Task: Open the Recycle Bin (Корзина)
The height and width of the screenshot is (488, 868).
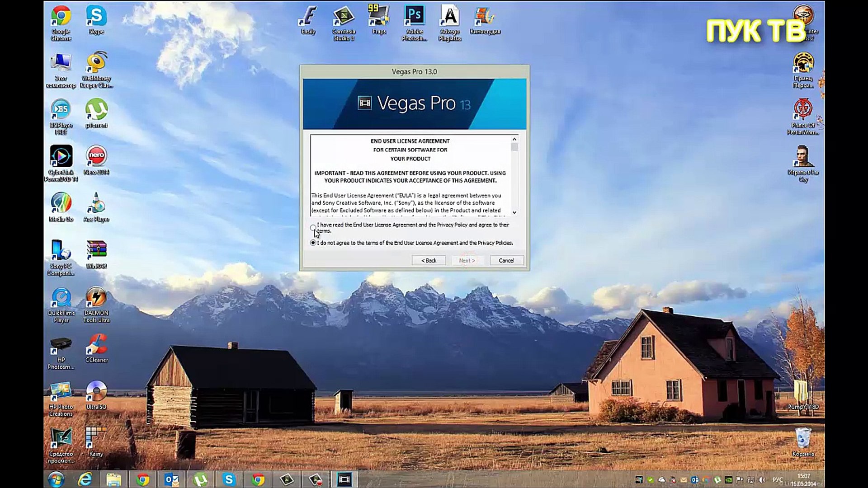Action: point(803,442)
